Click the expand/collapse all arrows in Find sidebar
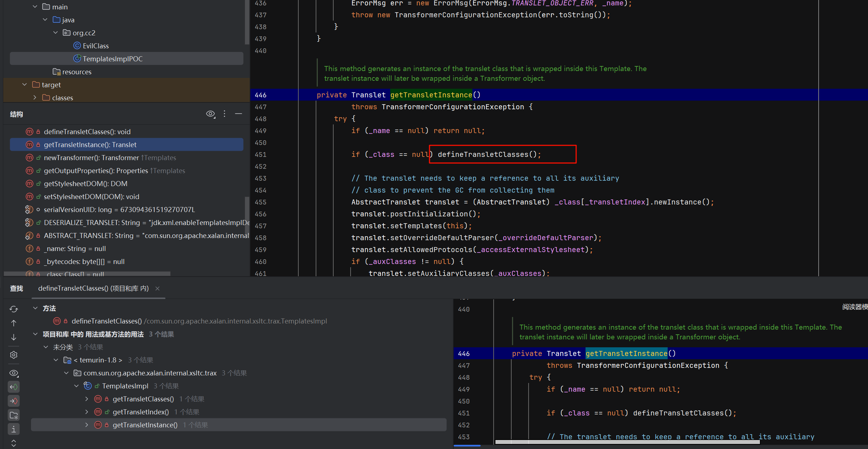 point(14,443)
